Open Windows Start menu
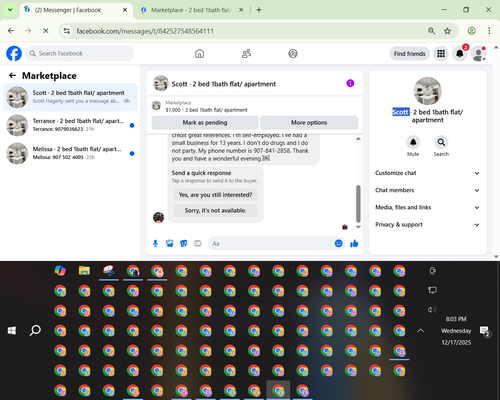 pos(12,330)
